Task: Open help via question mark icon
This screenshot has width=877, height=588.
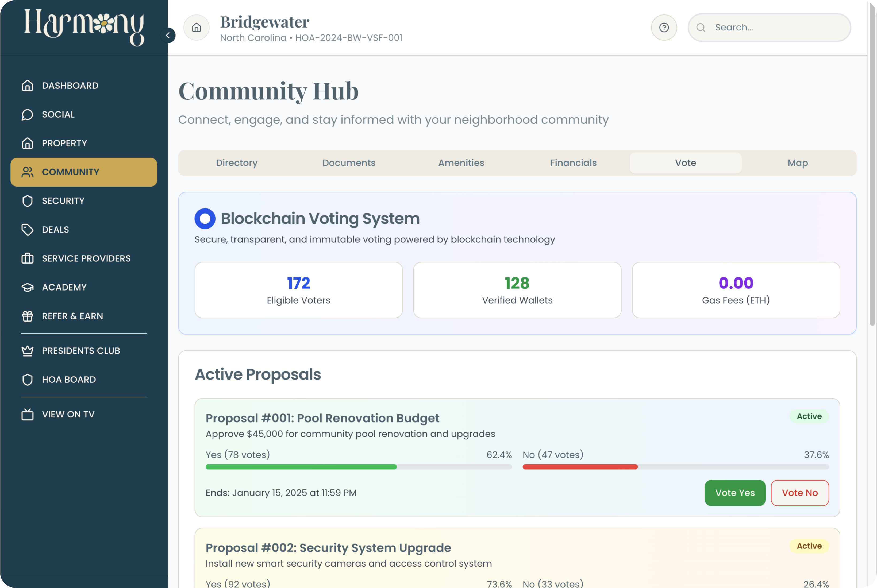Action: pos(664,27)
